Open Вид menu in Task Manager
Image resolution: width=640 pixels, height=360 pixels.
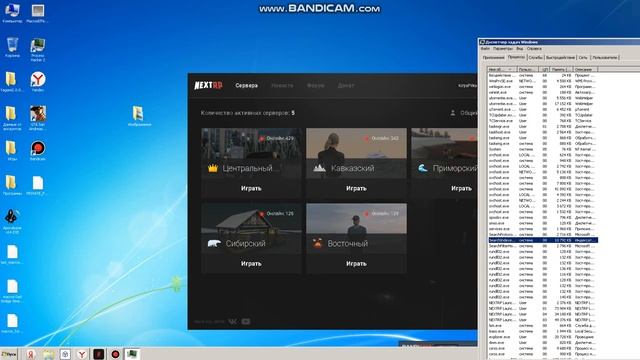click(519, 49)
